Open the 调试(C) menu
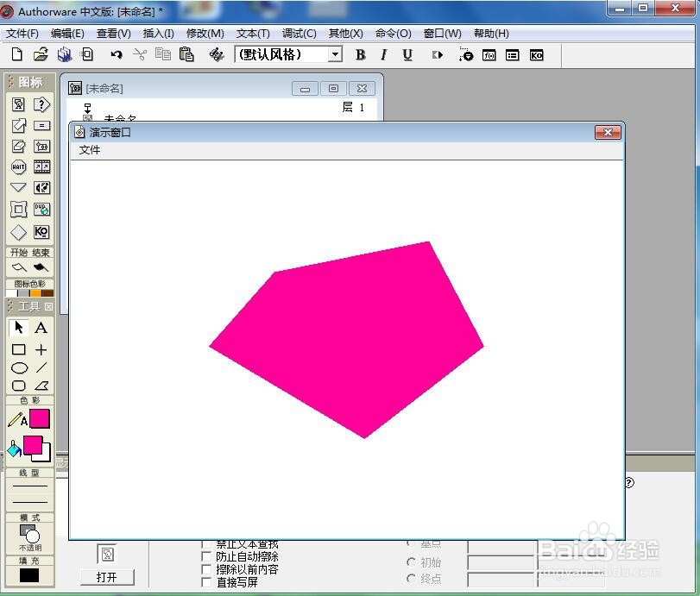The image size is (700, 596). click(x=300, y=34)
